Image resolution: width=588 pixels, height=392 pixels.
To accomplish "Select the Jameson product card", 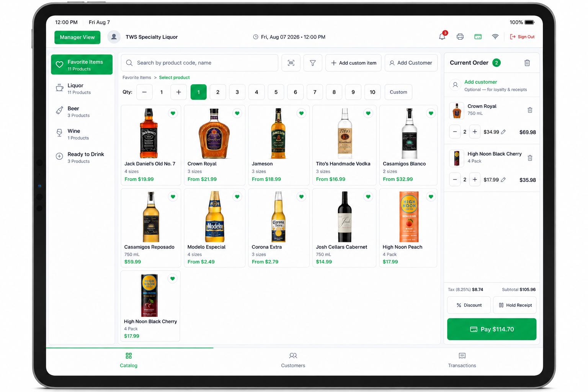I will point(279,145).
